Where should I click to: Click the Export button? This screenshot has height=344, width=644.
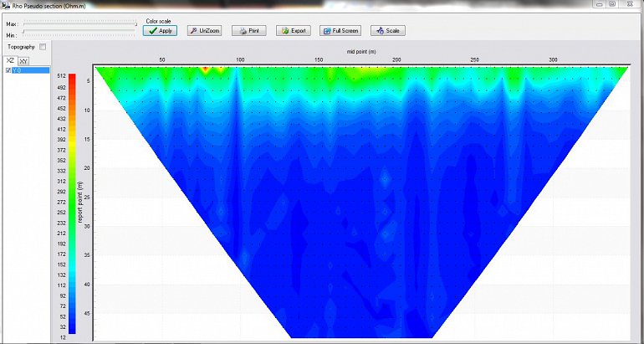point(294,31)
